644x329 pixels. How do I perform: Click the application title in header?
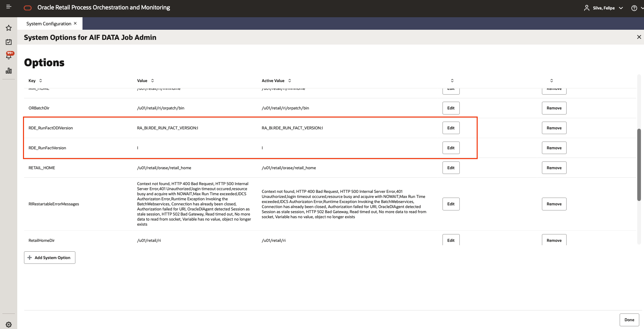point(104,7)
